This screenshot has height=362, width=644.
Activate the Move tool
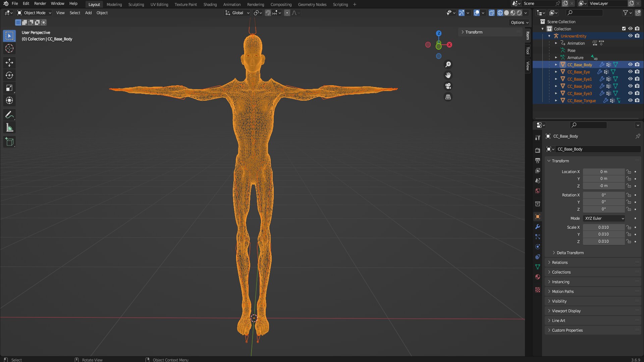(x=9, y=62)
